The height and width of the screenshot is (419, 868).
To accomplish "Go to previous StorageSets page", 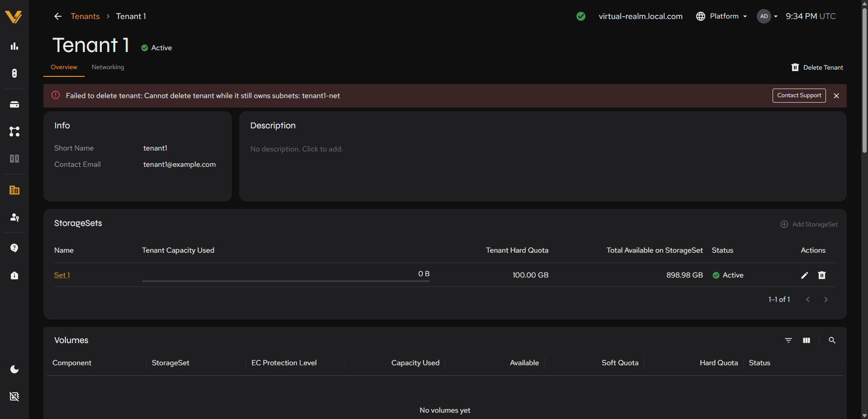I will [808, 300].
